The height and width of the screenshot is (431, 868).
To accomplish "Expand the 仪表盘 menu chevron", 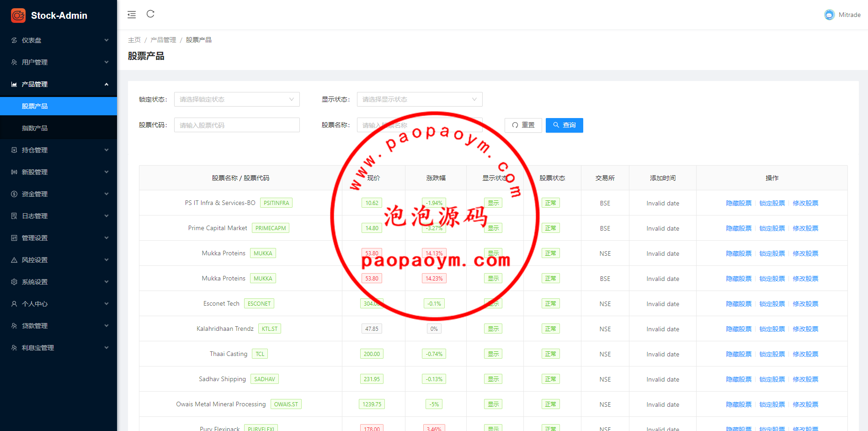I will coord(107,40).
